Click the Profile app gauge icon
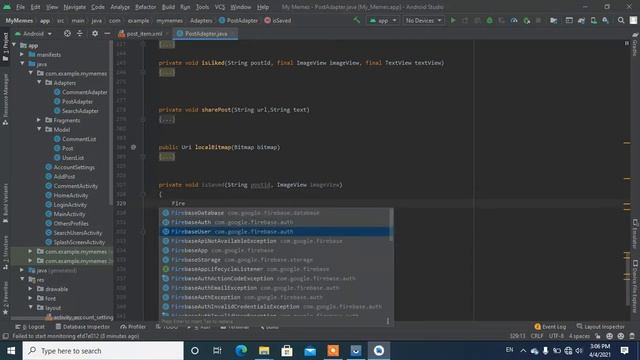This screenshot has height=360, width=640. coord(514,20)
